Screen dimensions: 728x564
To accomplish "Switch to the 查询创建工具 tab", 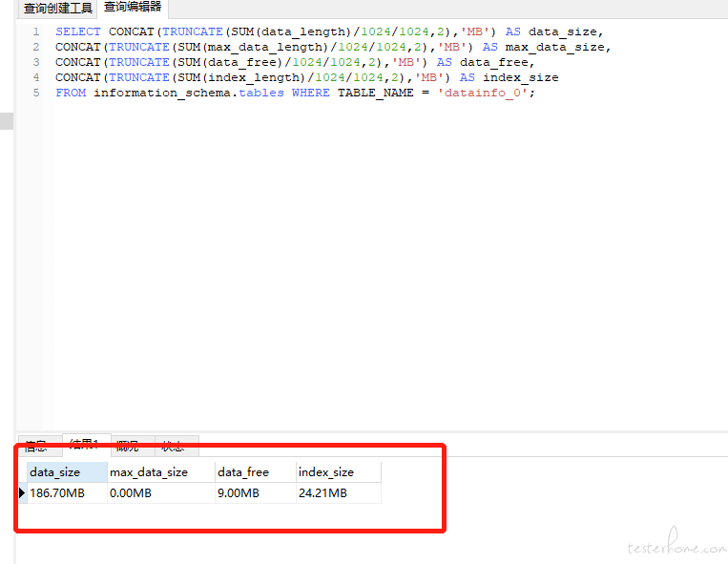I will (x=58, y=8).
